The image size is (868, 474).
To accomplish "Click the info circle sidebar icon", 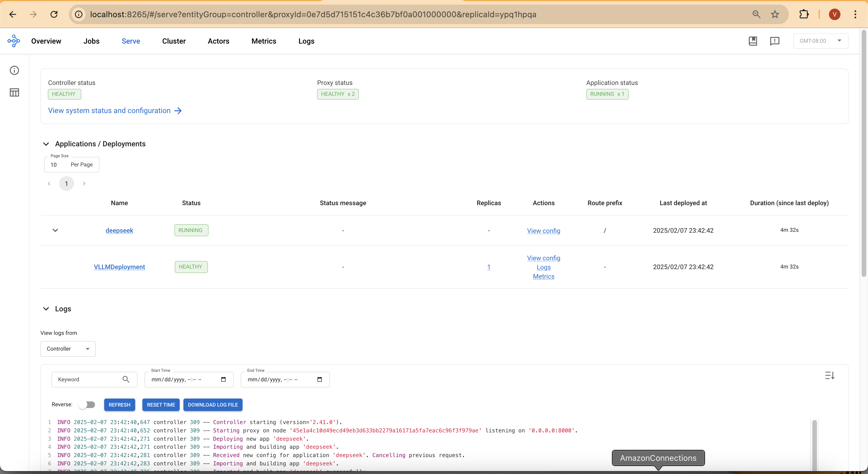I will pyautogui.click(x=14, y=70).
